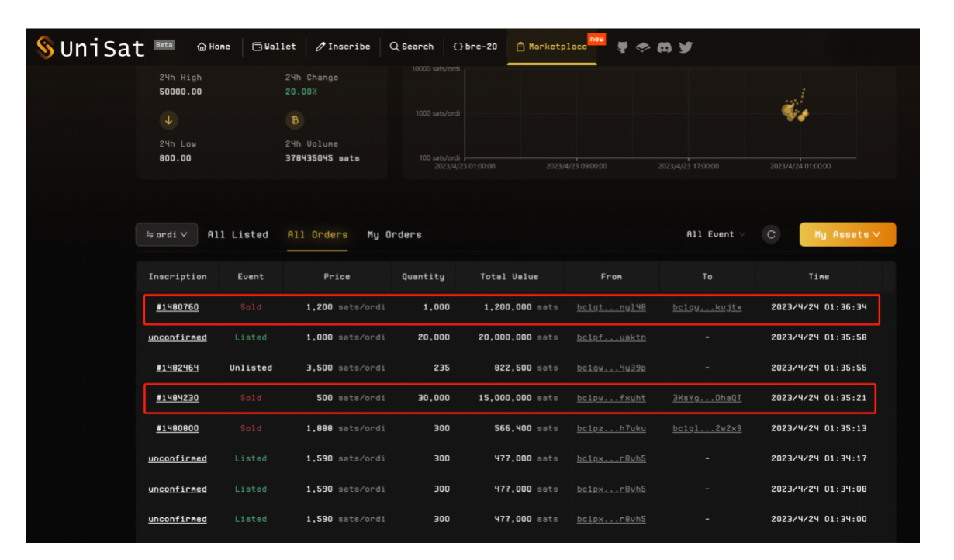
Task: Refresh the orders with circular arrow
Action: pos(770,235)
